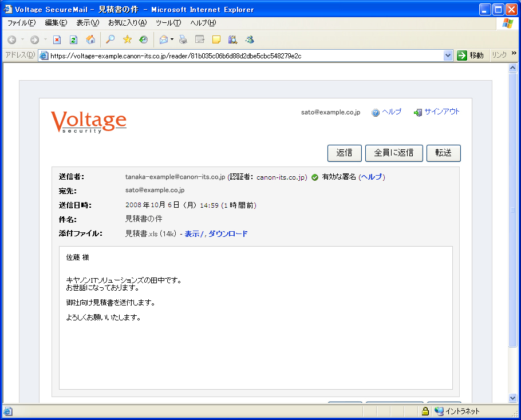521x420 pixels.
Task: Click the status bar page icon
Action: point(8,411)
